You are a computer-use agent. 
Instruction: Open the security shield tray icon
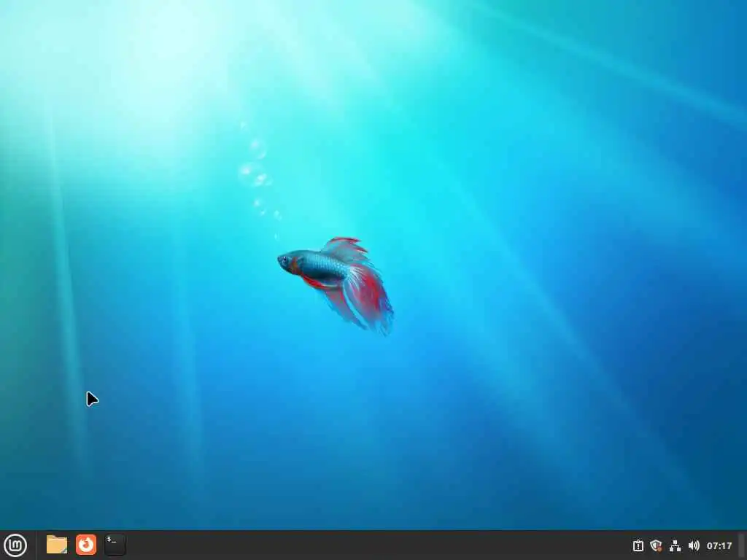point(657,545)
